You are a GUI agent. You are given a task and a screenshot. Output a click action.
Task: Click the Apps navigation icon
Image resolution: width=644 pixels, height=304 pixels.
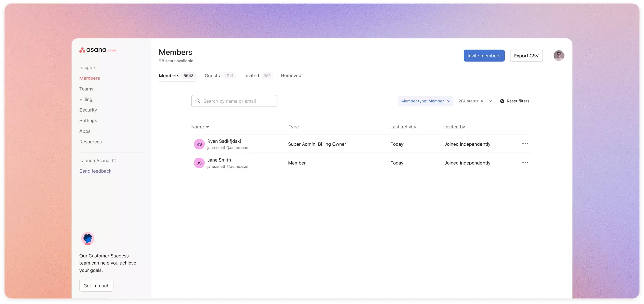[85, 131]
